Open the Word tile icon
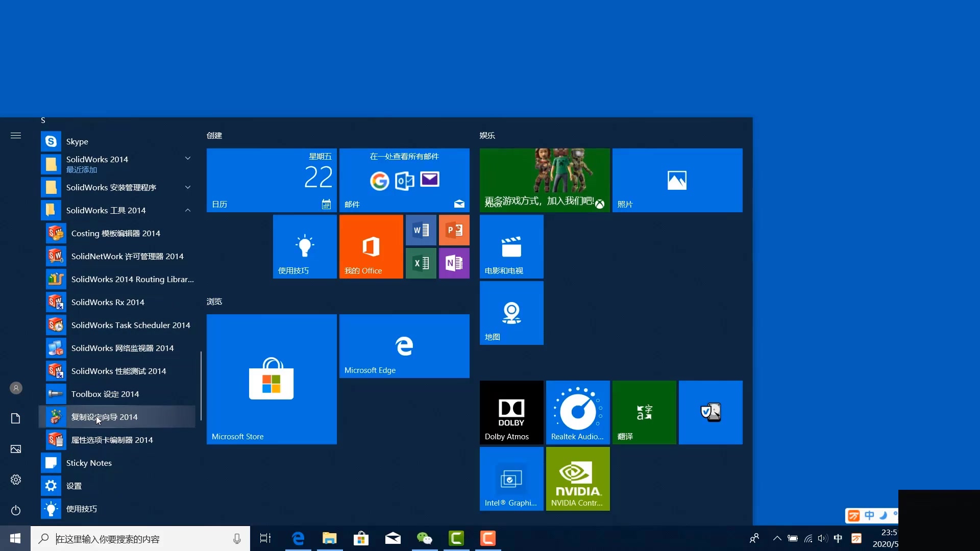Screen dimensions: 980x551 (x=421, y=230)
